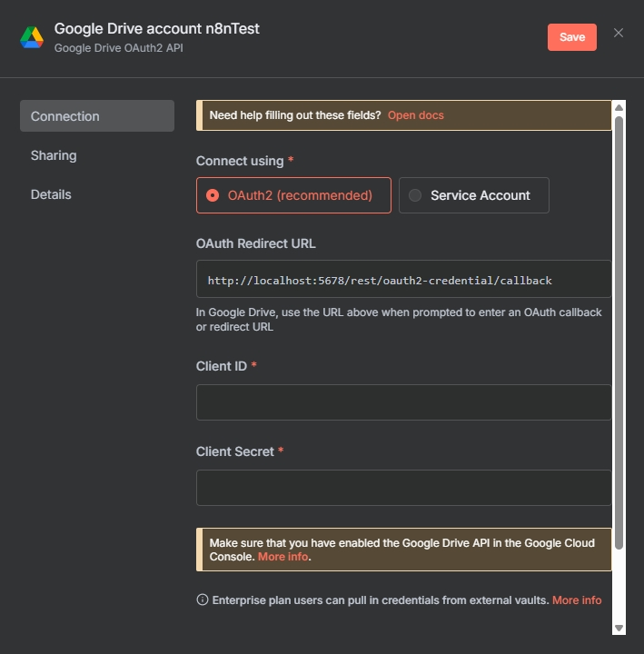This screenshot has width=644, height=654.
Task: Close the credential dialog with X
Action: point(619,33)
